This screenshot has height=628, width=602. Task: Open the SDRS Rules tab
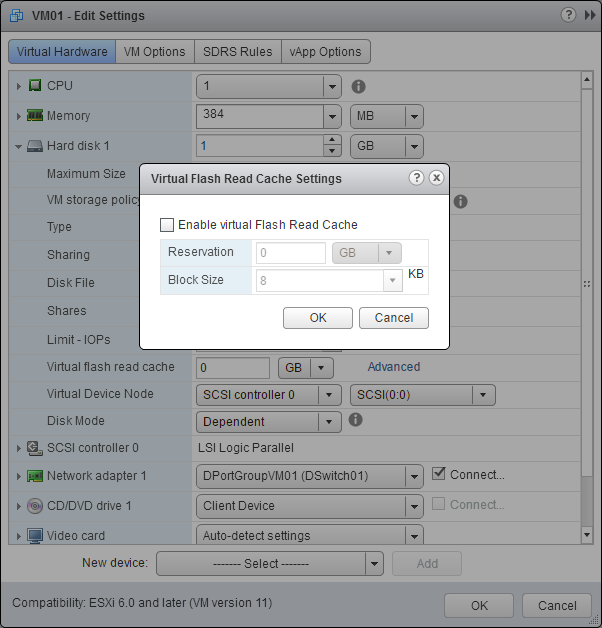coord(237,52)
